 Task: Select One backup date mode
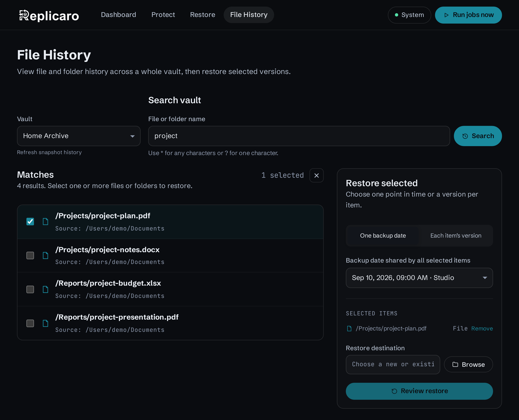tap(383, 236)
